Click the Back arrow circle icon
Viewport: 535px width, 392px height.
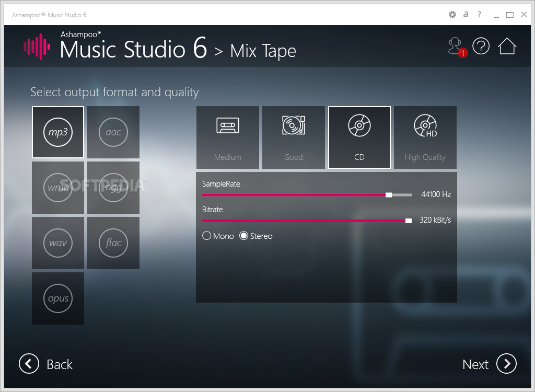pos(29,364)
